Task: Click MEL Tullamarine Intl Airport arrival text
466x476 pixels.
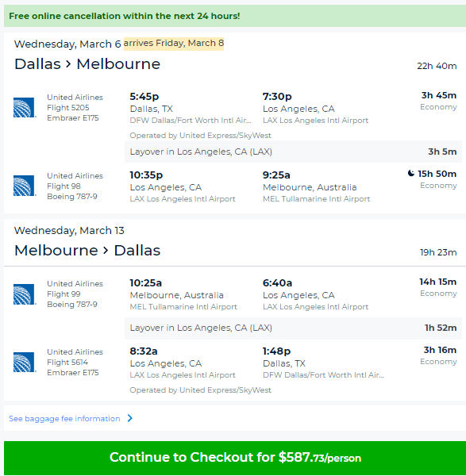Action: click(x=316, y=199)
